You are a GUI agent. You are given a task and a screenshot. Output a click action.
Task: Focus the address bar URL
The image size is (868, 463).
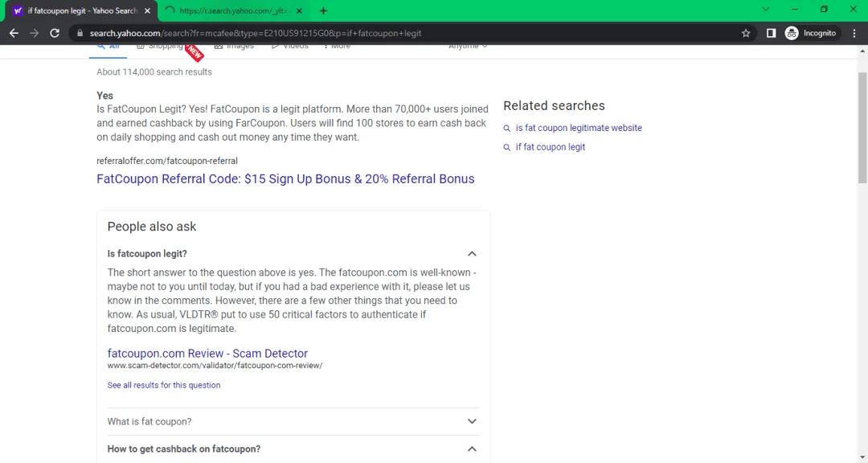[256, 33]
